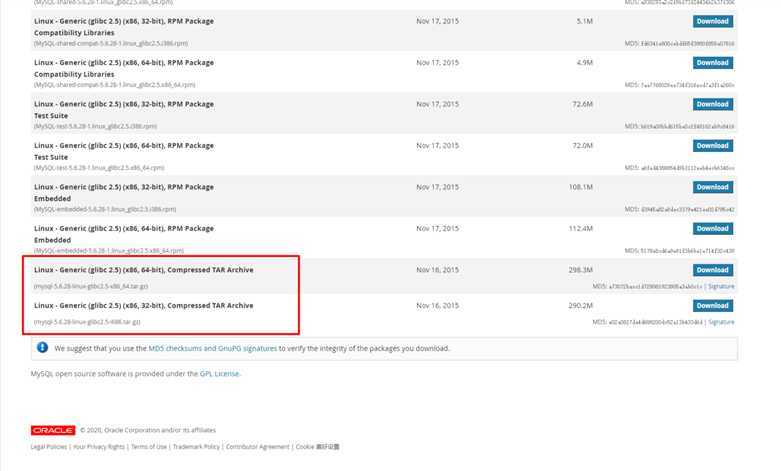
Task: Click 'MySQL open source software is provided' text
Action: 114,373
